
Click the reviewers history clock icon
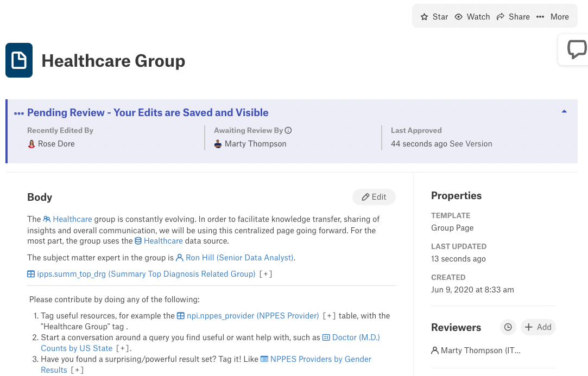pyautogui.click(x=508, y=327)
